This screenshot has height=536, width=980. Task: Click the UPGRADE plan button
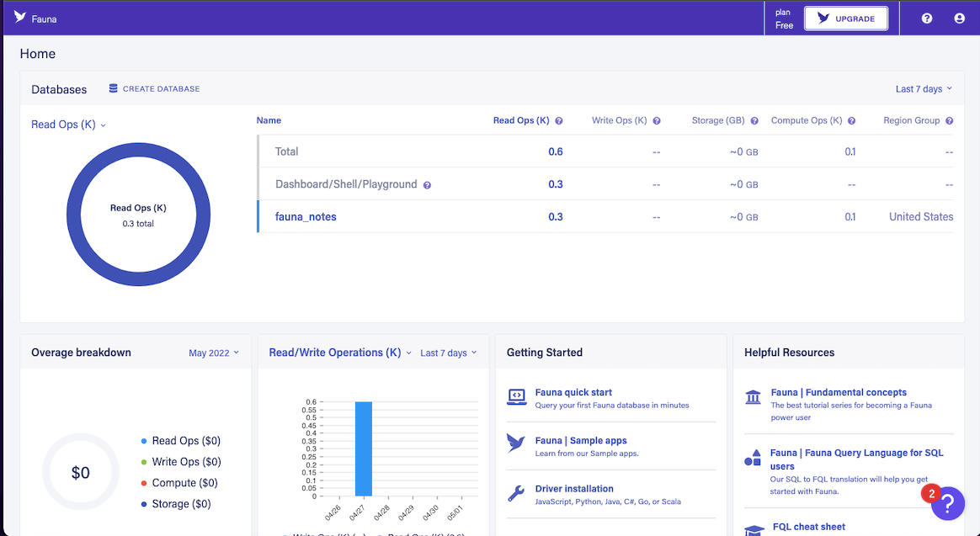845,19
